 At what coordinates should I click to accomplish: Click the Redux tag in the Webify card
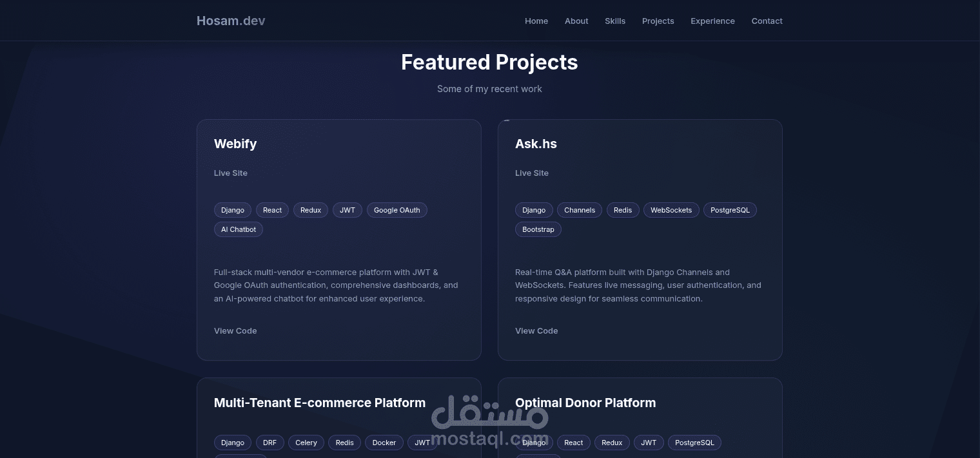coord(311,210)
